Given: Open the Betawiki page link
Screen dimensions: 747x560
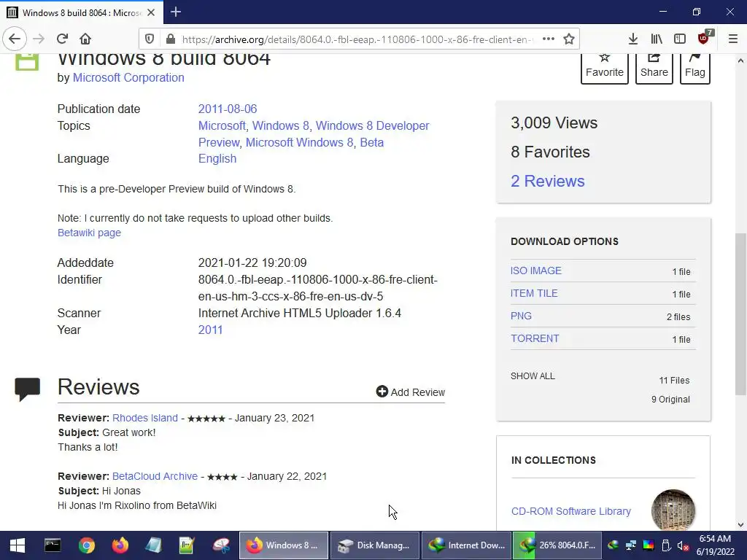Looking at the screenshot, I should tap(89, 233).
